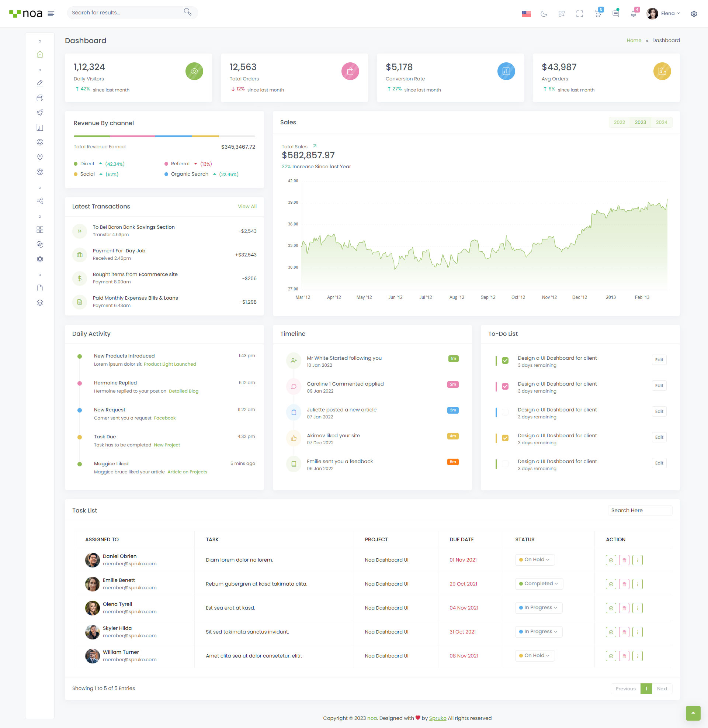708x728 pixels.
Task: Uncheck the first To-Do item checkbox
Action: point(505,360)
